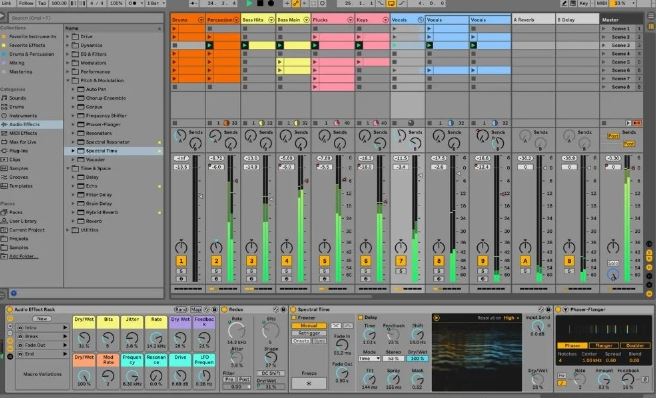Select Max for Live category
Image resolution: width=656 pixels, height=398 pixels.
pos(23,142)
